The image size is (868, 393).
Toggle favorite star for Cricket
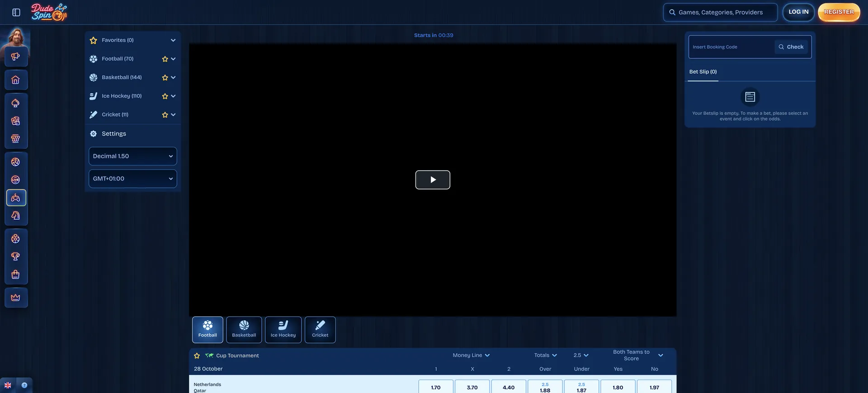point(165,114)
